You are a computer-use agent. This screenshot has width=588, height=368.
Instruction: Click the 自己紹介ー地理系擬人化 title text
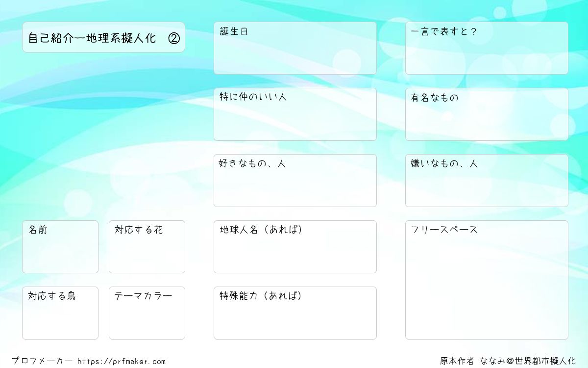click(92, 38)
